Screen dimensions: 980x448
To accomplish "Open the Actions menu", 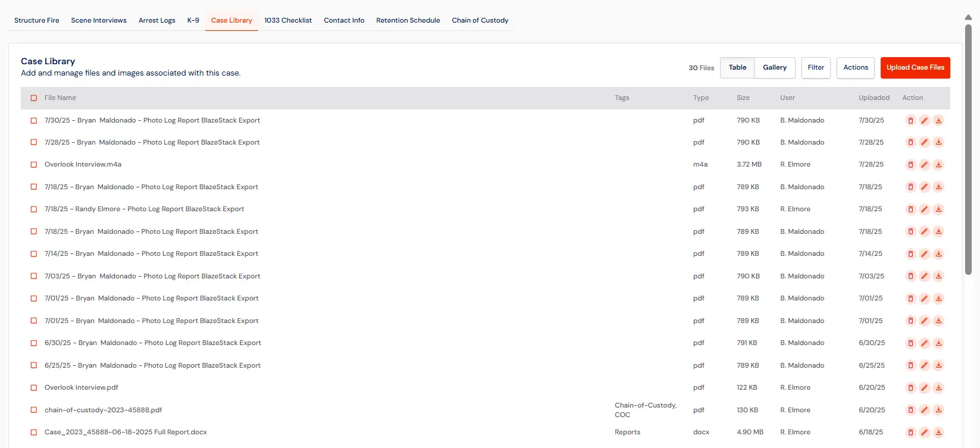I will point(856,68).
